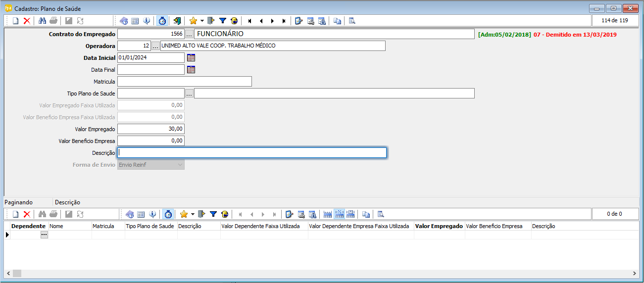
Task: Create a new record in the top toolbar
Action: pos(15,21)
